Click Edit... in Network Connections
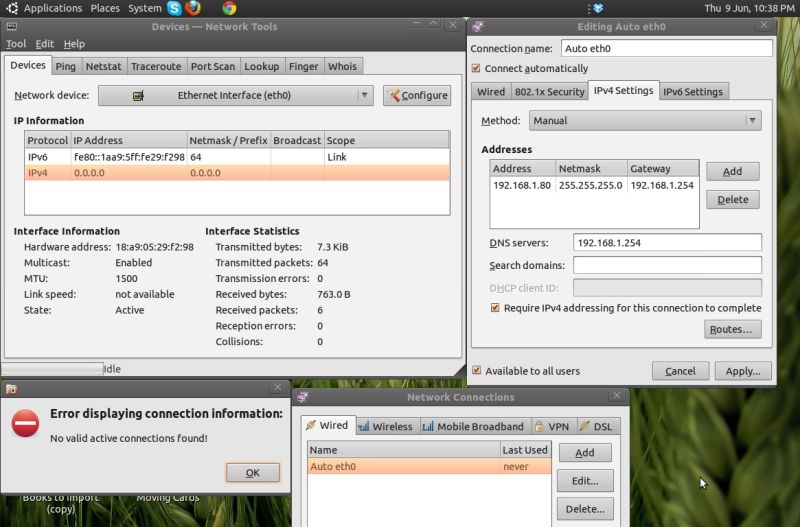The width and height of the screenshot is (800, 527). point(585,481)
